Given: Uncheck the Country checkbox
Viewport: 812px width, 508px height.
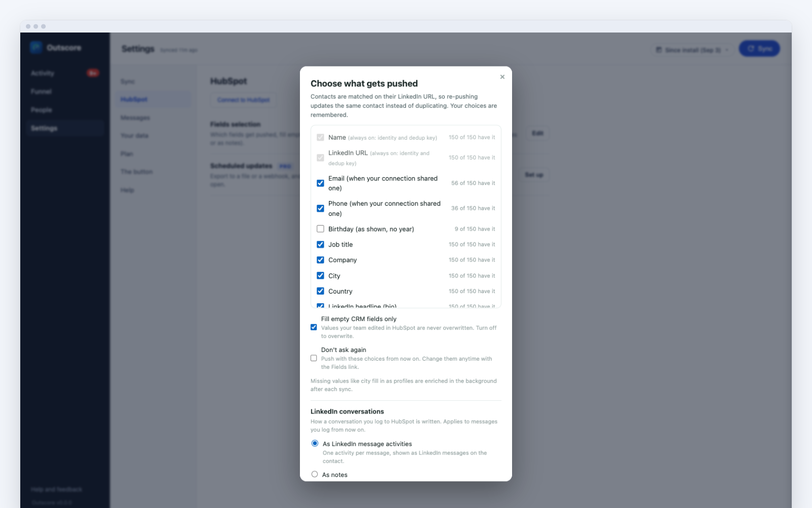Looking at the screenshot, I should [x=320, y=291].
